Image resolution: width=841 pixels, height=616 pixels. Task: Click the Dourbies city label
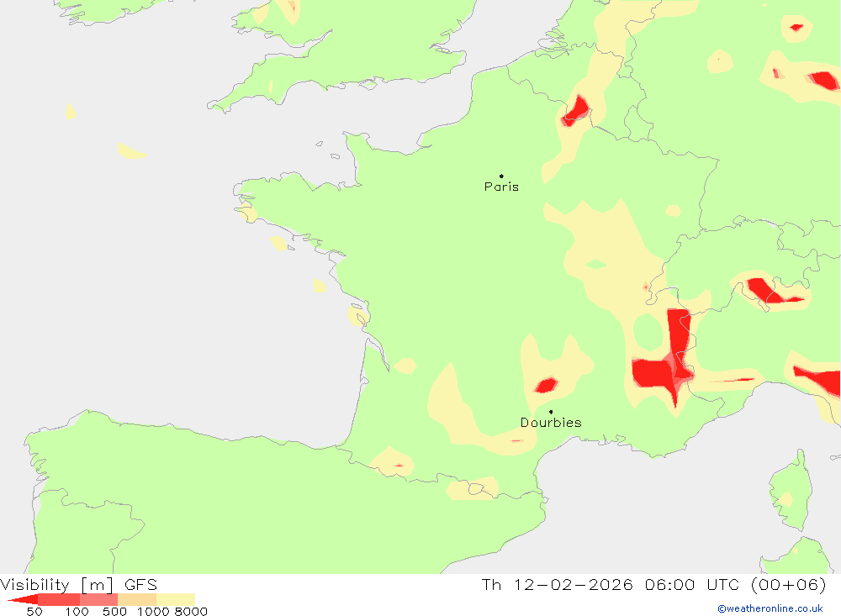(551, 423)
